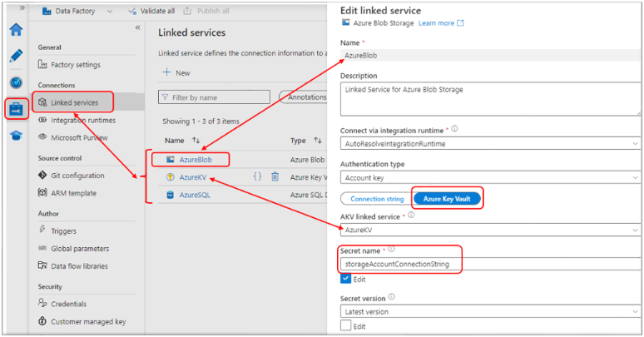The height and width of the screenshot is (337, 644).
Task: Open the Learning Center graduation cap icon
Action: (x=16, y=136)
